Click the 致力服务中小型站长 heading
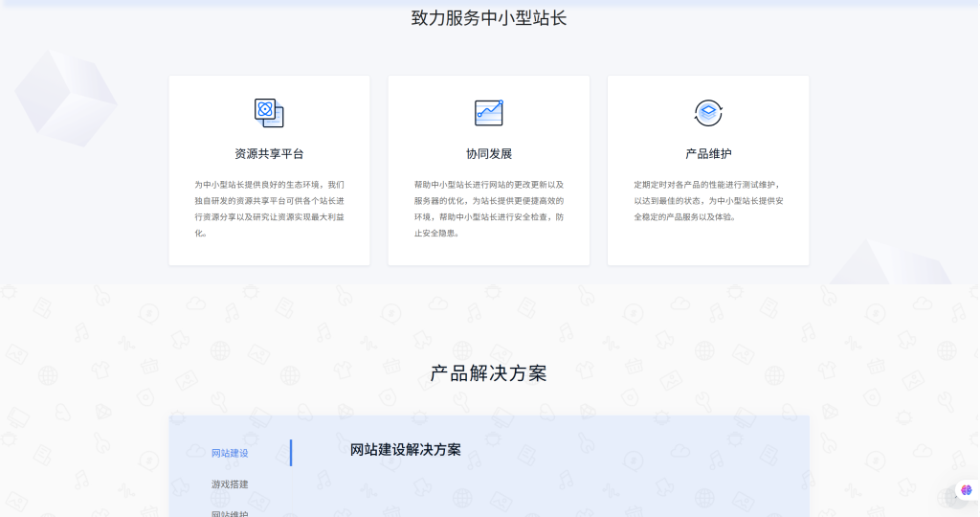The width and height of the screenshot is (980, 517). [489, 18]
